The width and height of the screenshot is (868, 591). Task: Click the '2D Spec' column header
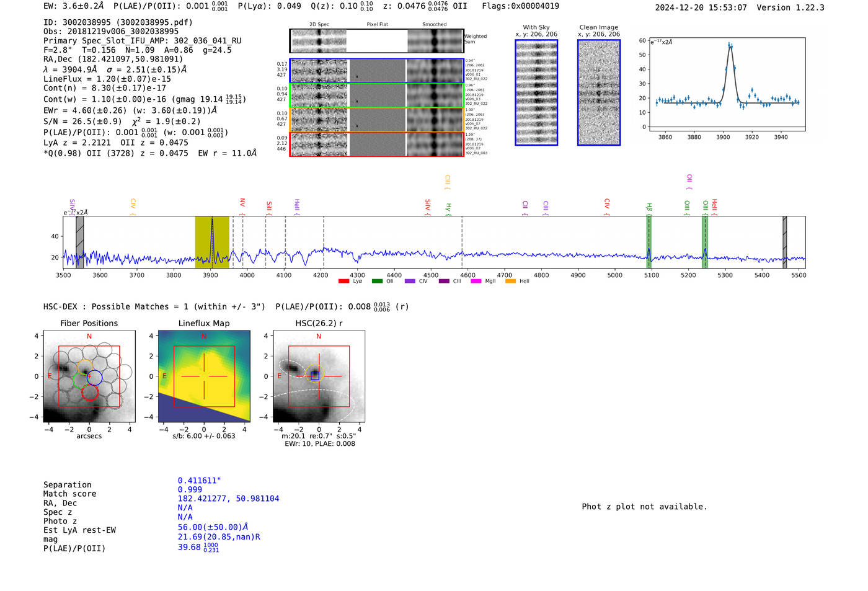319,25
